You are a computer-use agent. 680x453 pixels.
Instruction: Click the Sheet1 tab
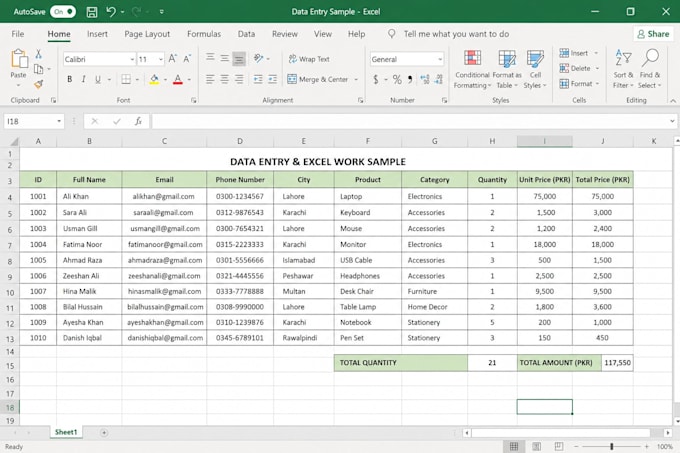point(66,432)
